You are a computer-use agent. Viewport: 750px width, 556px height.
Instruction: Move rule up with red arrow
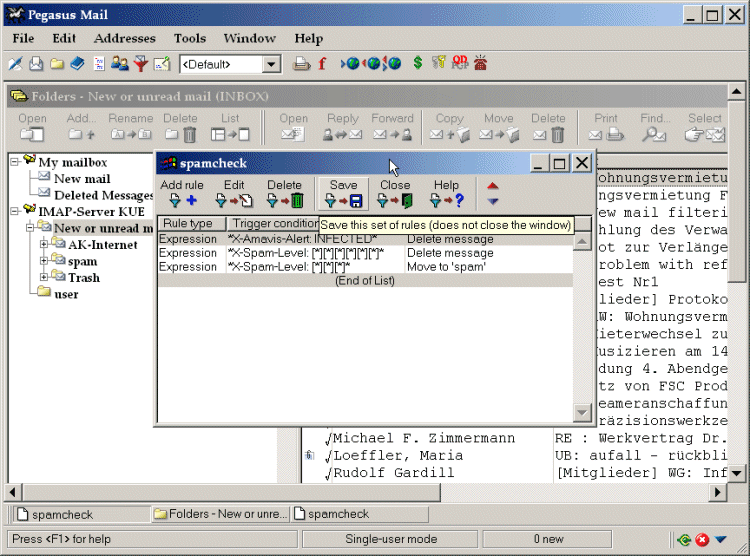click(493, 186)
